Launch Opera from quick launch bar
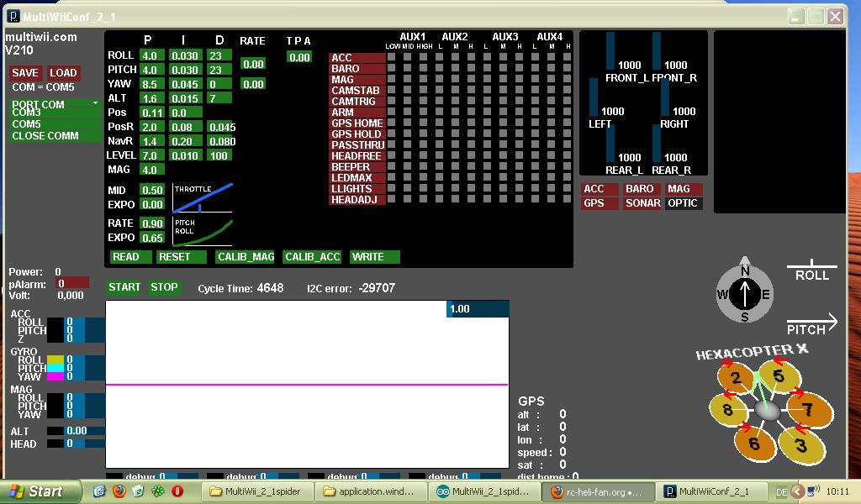Viewport: 861px width, 504px height. 177,491
